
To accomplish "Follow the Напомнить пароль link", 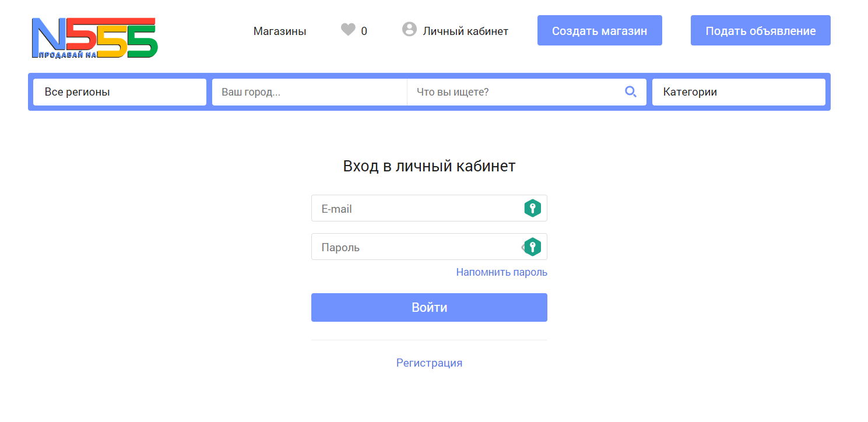I will pos(502,272).
